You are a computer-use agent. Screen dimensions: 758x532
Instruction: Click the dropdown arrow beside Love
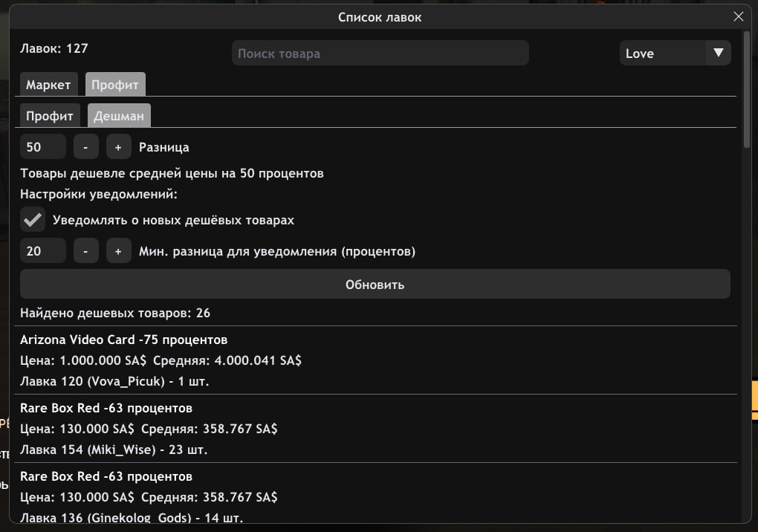pos(718,53)
